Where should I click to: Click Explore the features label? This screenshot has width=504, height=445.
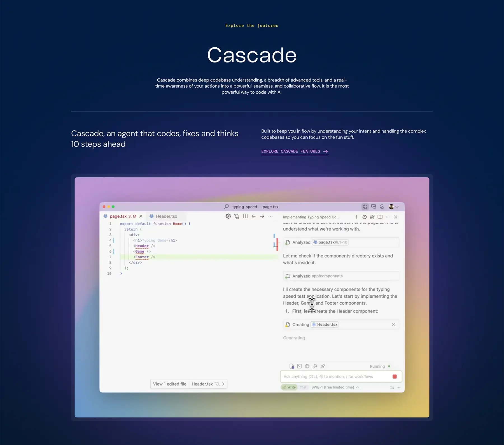pyautogui.click(x=252, y=26)
